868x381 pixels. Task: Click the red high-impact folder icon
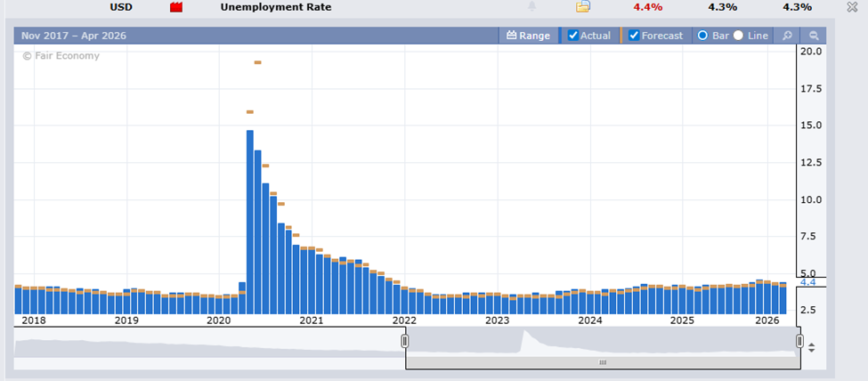pos(176,7)
